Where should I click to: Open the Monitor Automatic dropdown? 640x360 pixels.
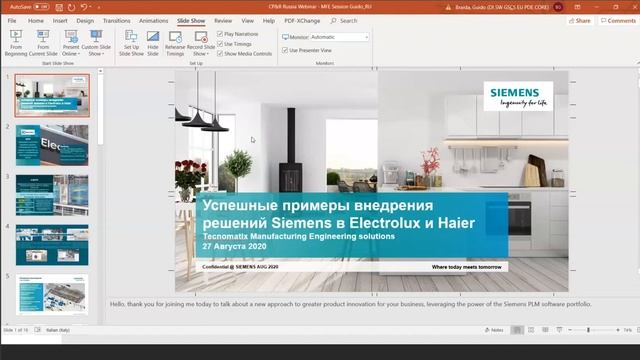tap(339, 37)
